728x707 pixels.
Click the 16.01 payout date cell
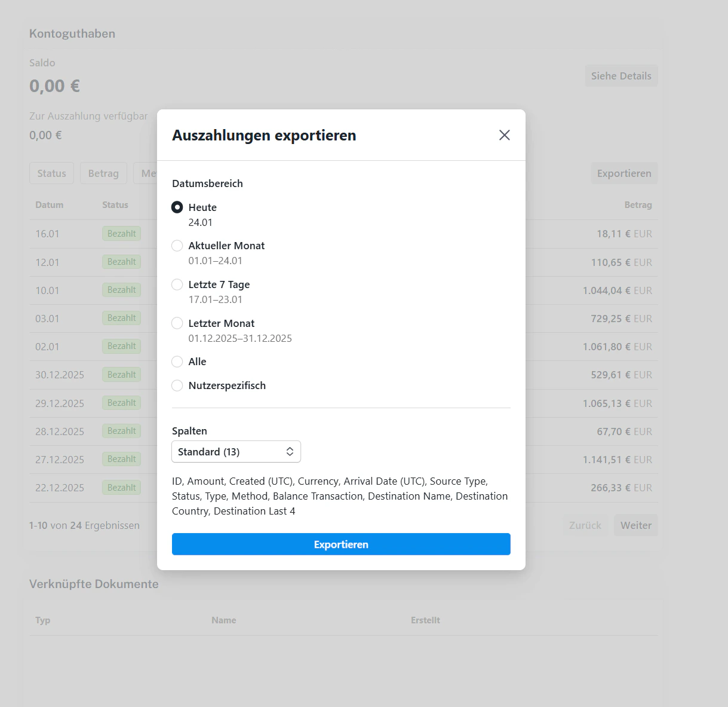[47, 234]
